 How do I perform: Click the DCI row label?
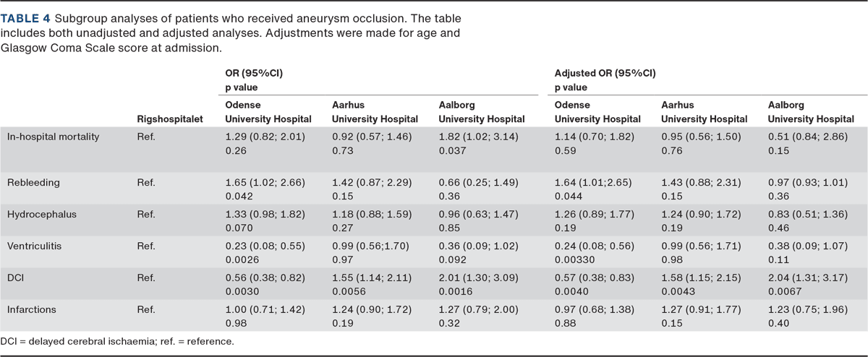tap(16, 278)
